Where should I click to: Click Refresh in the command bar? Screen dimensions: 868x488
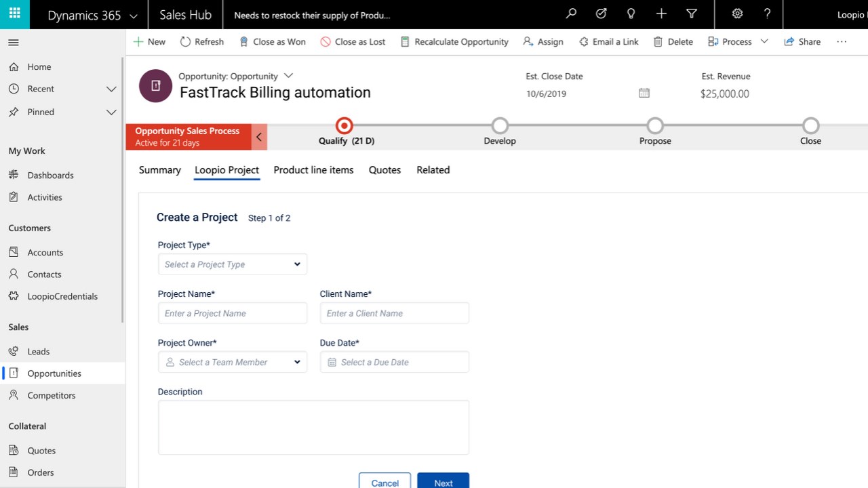(202, 41)
